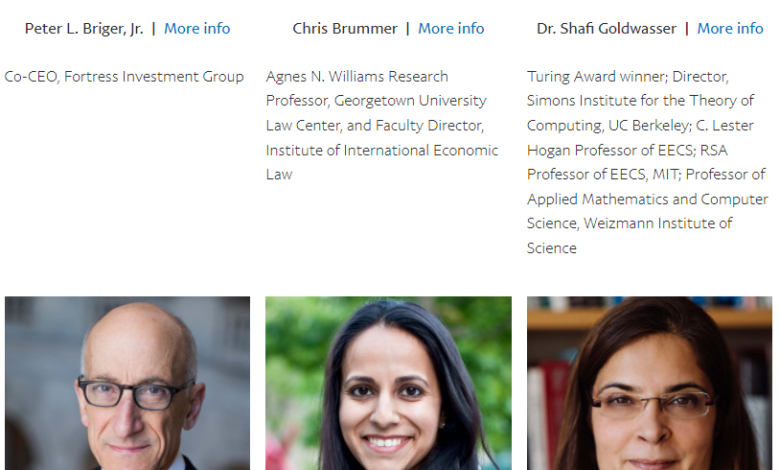
Task: Click the portrait in front of bookshelf
Action: pyautogui.click(x=649, y=383)
